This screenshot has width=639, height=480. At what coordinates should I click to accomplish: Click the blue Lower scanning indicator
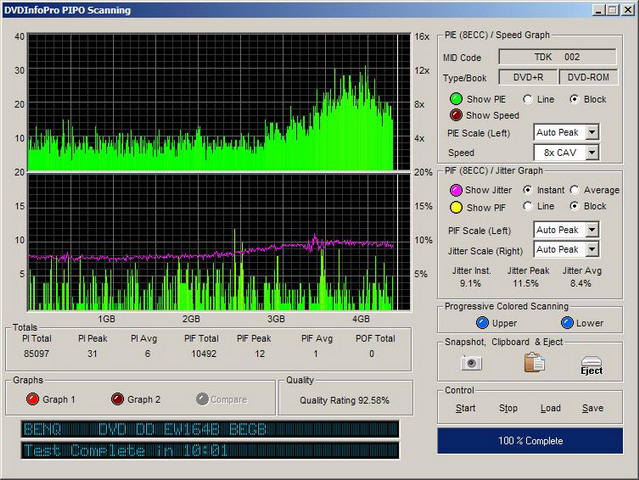tap(567, 323)
